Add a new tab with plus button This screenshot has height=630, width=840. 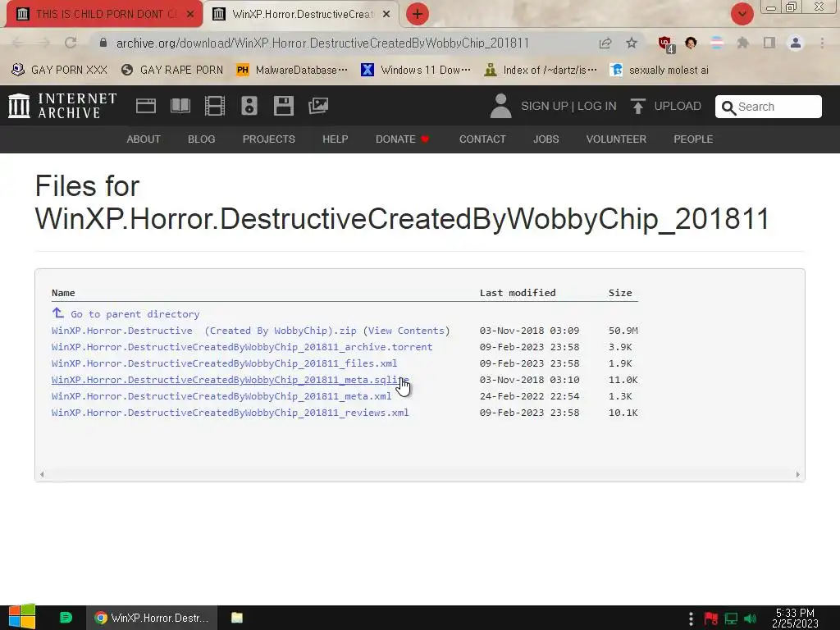pos(418,14)
